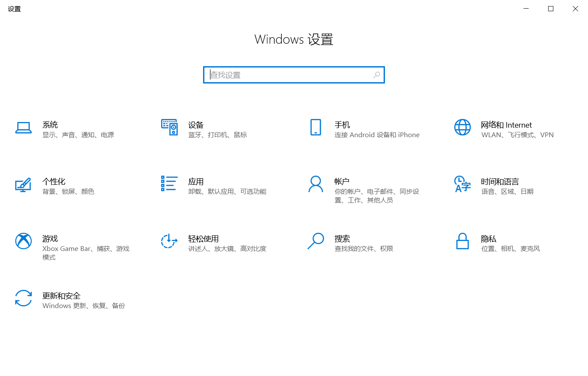Select the 手机 phone icon
Screen dimensions: 588x376
coord(316,128)
